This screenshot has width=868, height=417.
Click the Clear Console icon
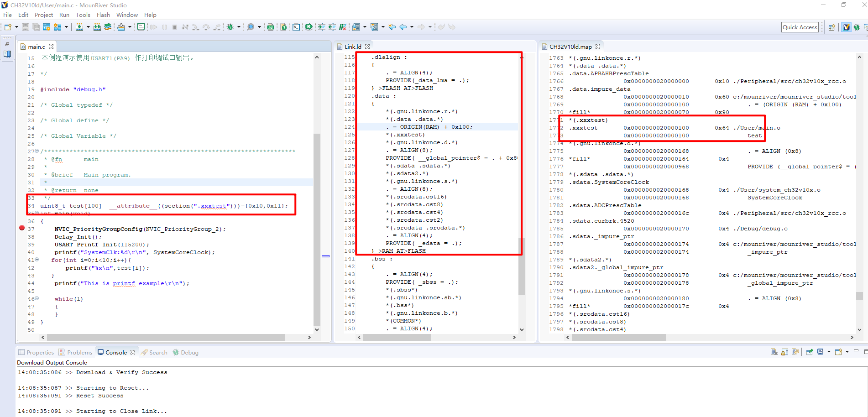coord(774,352)
